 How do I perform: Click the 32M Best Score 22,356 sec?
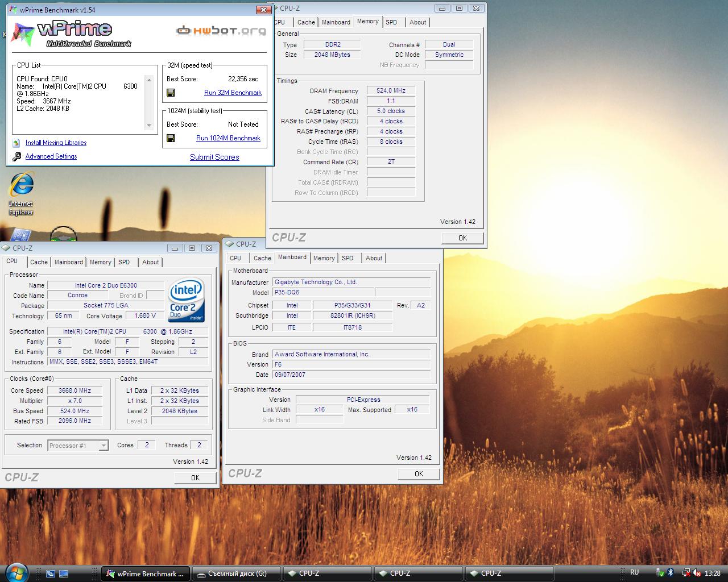click(243, 79)
